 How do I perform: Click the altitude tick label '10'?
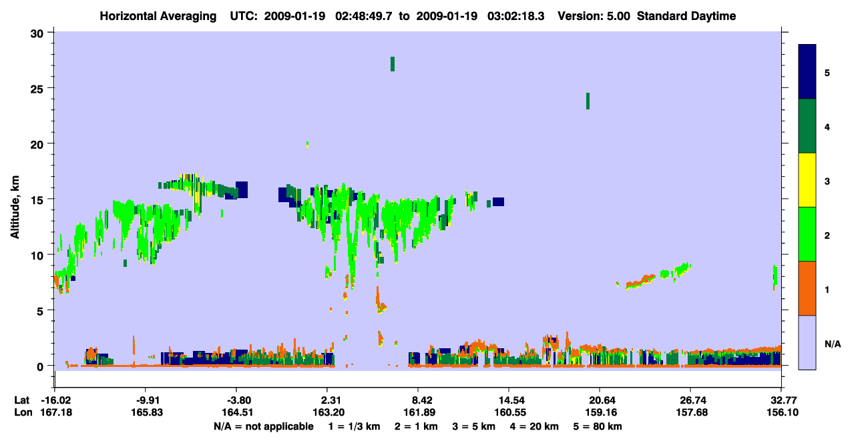point(38,255)
